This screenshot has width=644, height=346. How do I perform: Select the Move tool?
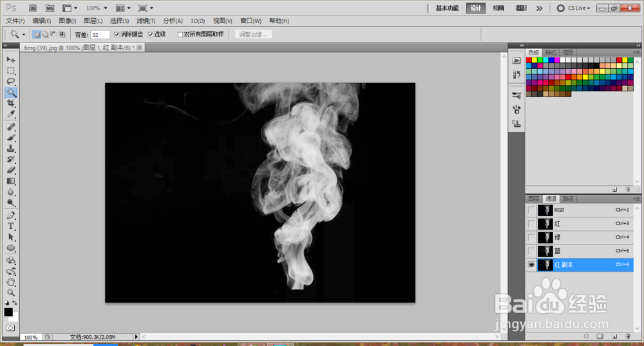pos(11,59)
